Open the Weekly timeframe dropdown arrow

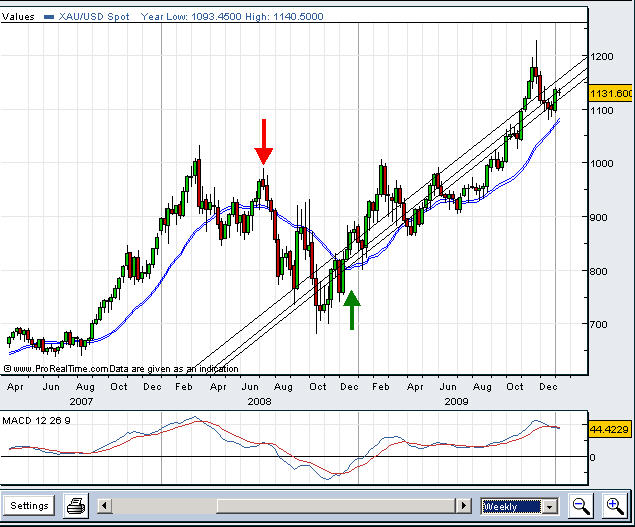click(x=550, y=506)
